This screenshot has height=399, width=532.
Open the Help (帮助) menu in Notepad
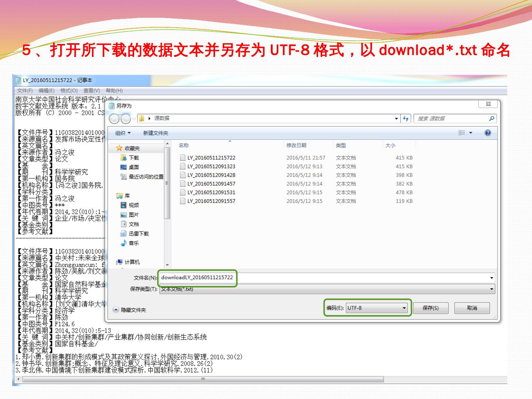click(x=114, y=91)
